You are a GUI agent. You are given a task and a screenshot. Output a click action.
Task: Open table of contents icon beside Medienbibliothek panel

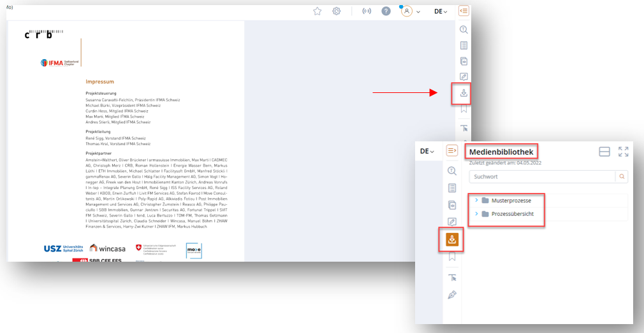(x=452, y=188)
